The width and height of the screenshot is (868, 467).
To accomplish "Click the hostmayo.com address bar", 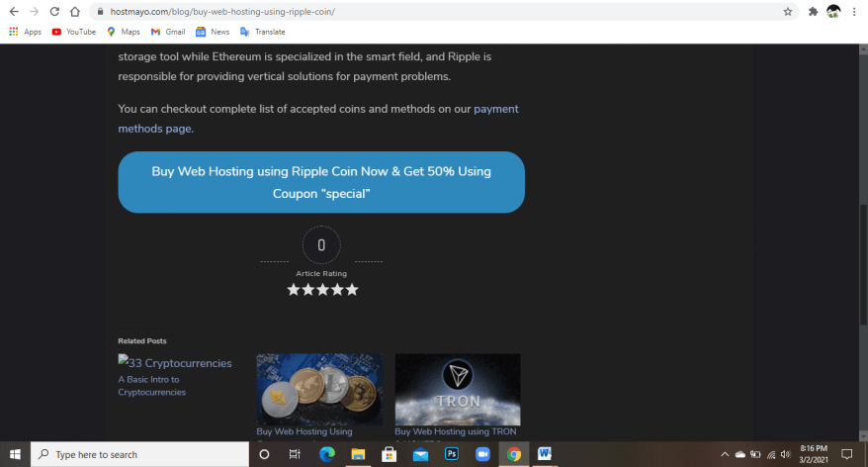I will click(443, 12).
